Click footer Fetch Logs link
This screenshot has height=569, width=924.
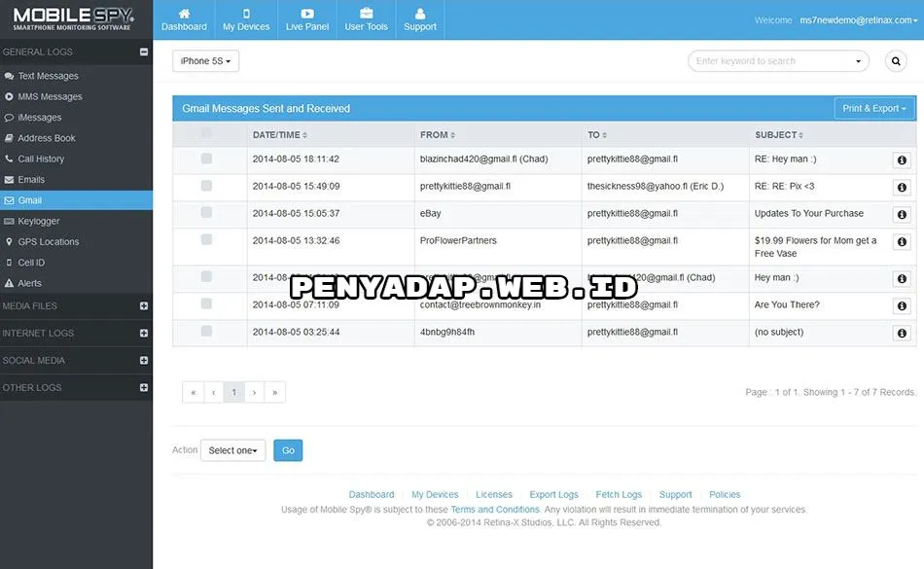click(619, 495)
